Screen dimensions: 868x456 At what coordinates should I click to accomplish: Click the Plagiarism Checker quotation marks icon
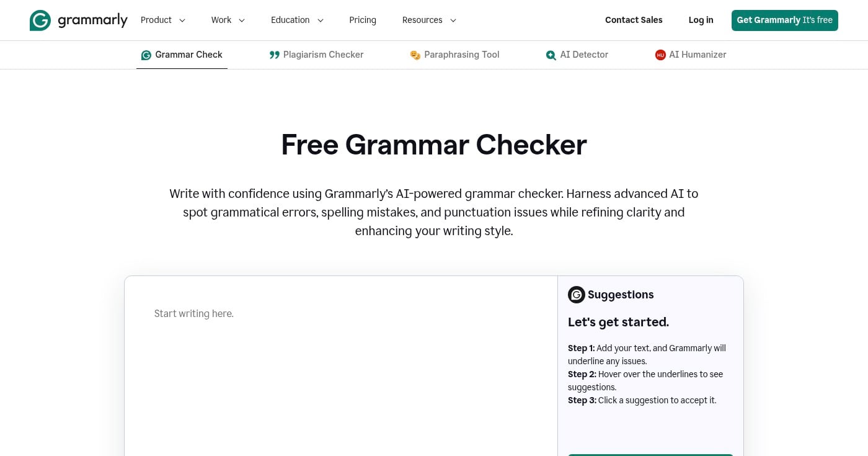click(x=275, y=55)
